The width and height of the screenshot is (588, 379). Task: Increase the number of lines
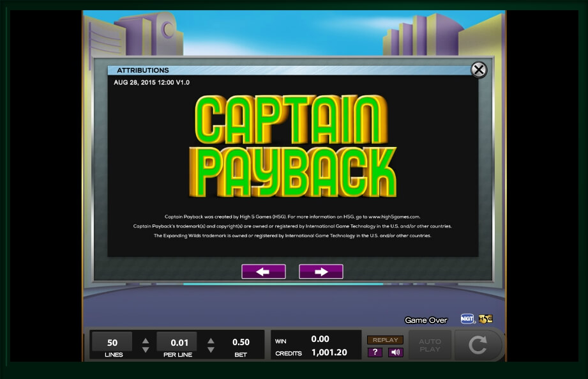(146, 341)
